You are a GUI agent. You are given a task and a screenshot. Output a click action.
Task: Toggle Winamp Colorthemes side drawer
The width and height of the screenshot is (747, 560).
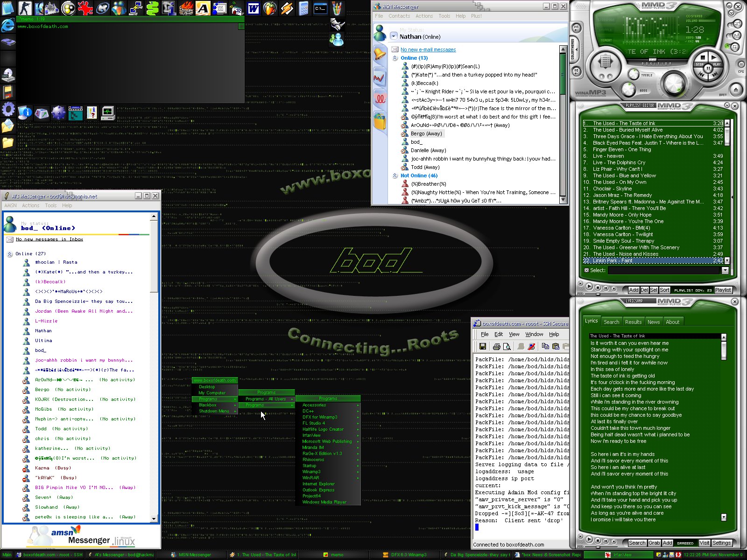574,49
